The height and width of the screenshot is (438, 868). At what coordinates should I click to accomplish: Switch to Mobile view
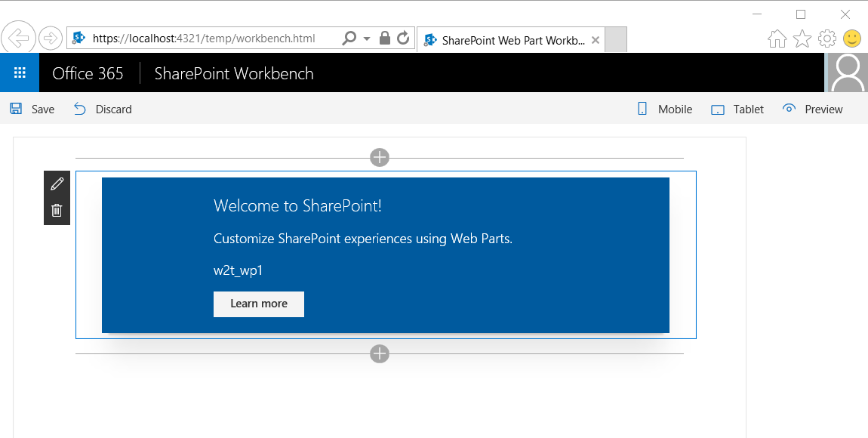pyautogui.click(x=664, y=109)
